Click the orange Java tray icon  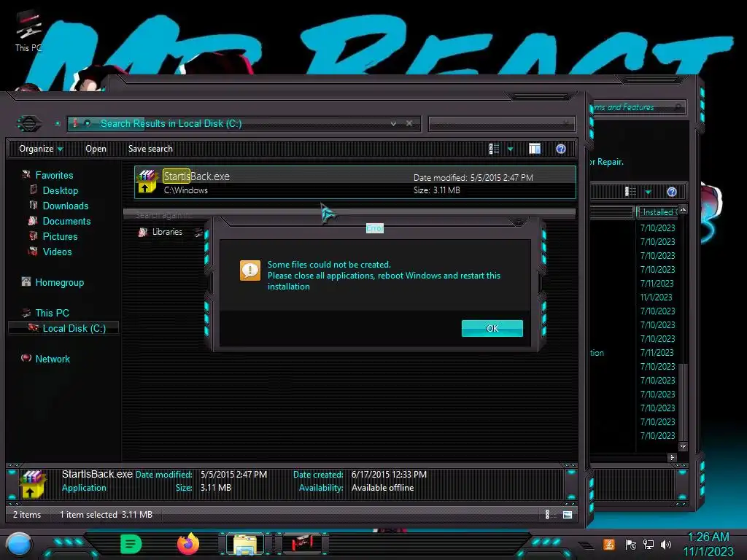tap(609, 544)
